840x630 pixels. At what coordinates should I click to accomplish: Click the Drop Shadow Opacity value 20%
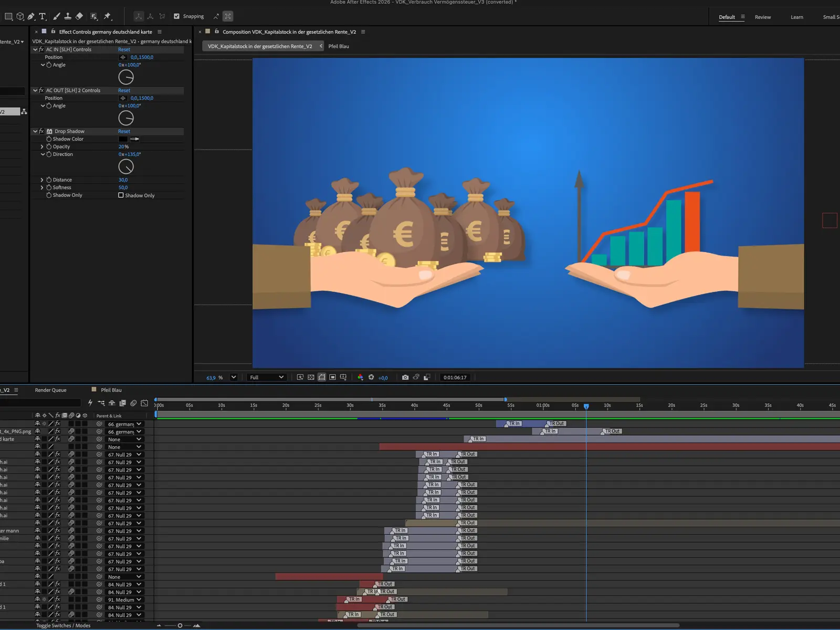coord(123,146)
